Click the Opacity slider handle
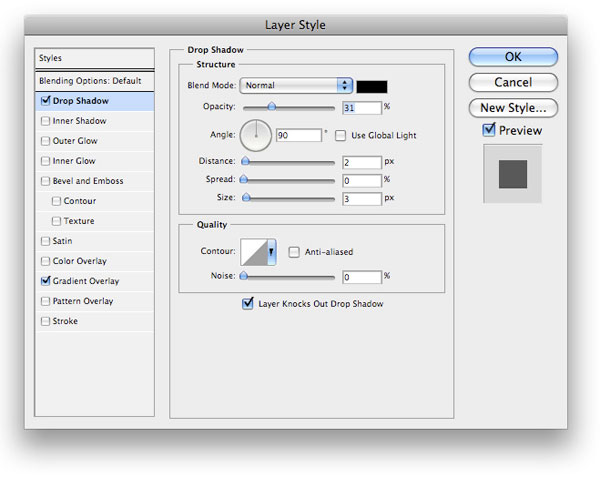The width and height of the screenshot is (600, 477). click(x=272, y=106)
